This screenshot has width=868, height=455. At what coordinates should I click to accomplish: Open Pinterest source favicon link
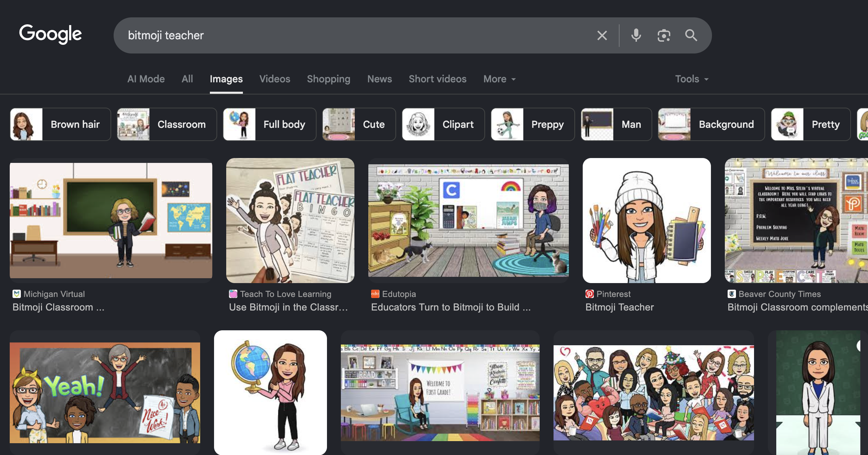click(589, 294)
